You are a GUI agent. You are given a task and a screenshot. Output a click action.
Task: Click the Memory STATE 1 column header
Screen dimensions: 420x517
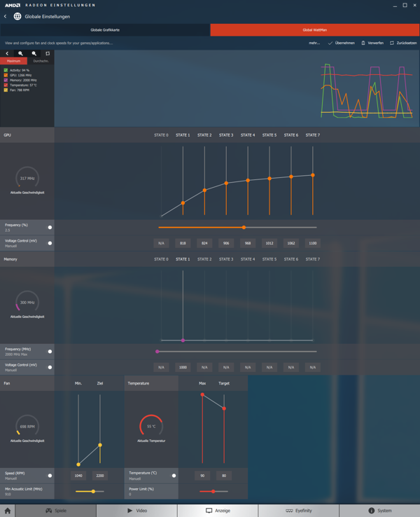183,259
